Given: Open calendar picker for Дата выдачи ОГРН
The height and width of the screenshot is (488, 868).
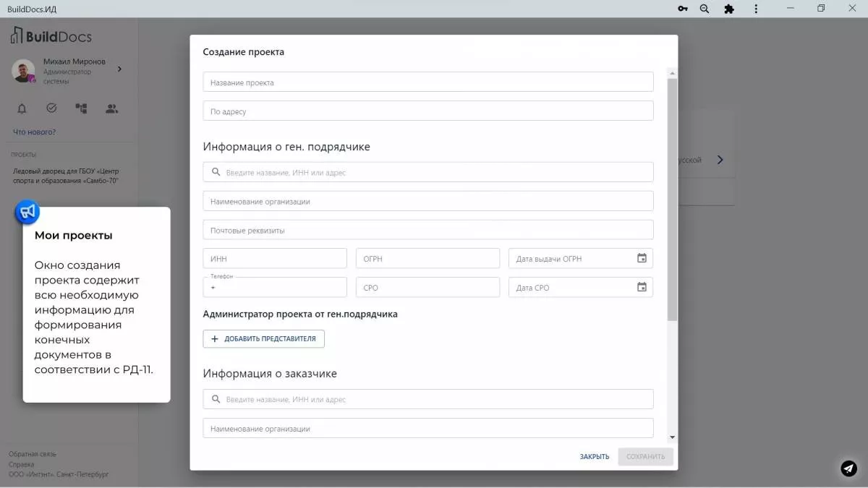Looking at the screenshot, I should click(x=642, y=258).
